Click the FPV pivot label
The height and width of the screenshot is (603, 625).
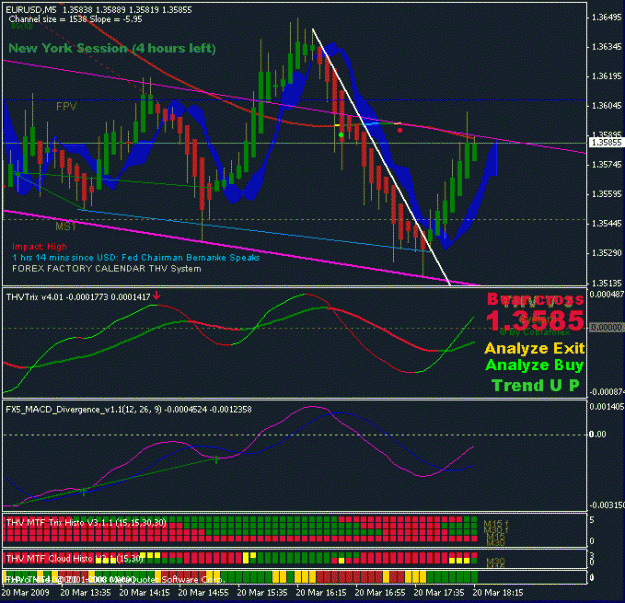click(x=66, y=106)
